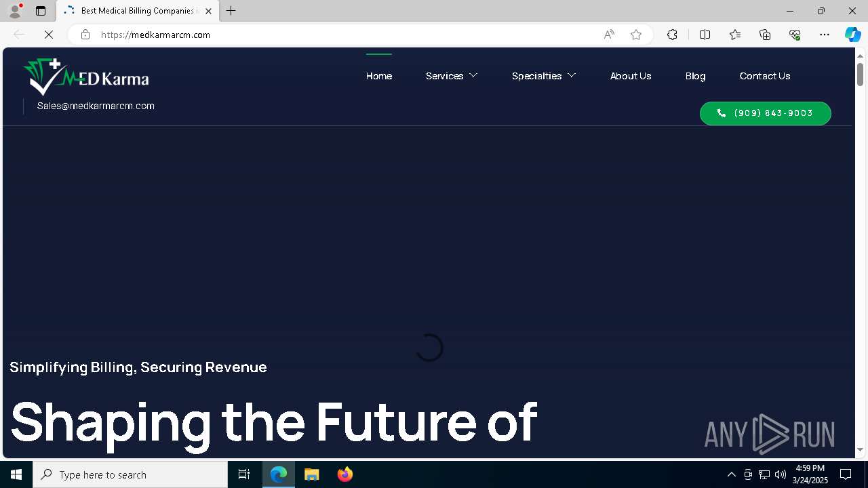Open Browser essentials icon
Screen dimensions: 868x488
(795, 35)
